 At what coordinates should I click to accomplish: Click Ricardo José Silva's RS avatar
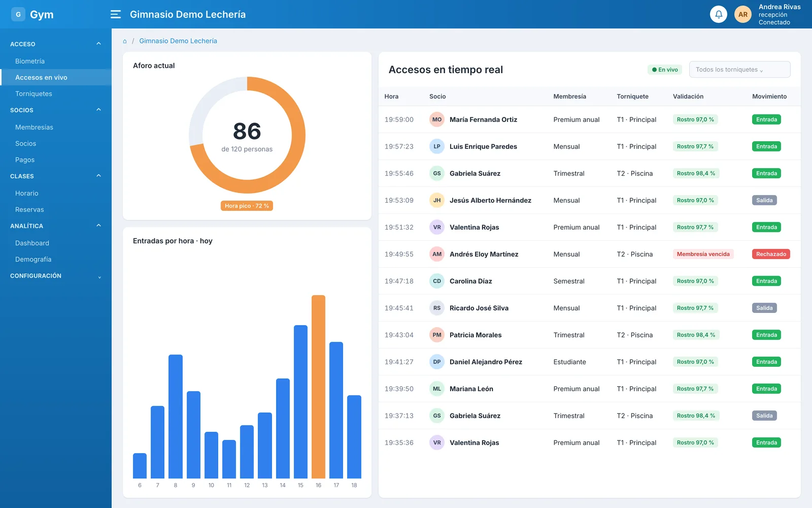click(x=437, y=308)
